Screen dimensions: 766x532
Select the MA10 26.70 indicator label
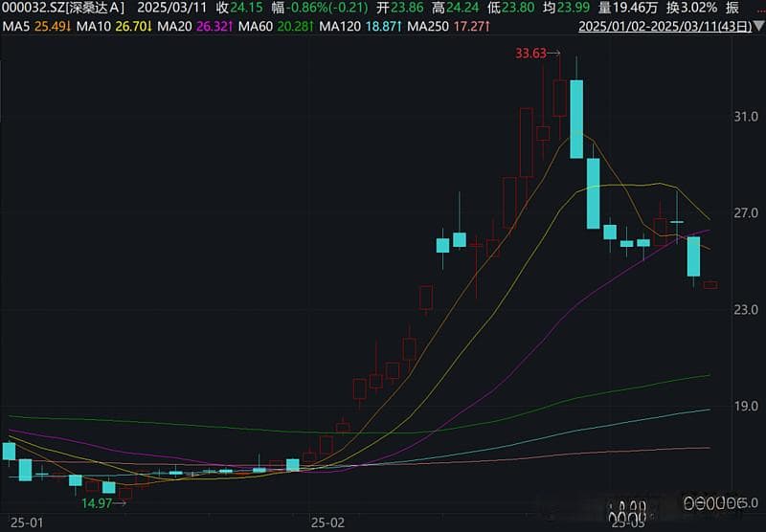click(x=113, y=27)
